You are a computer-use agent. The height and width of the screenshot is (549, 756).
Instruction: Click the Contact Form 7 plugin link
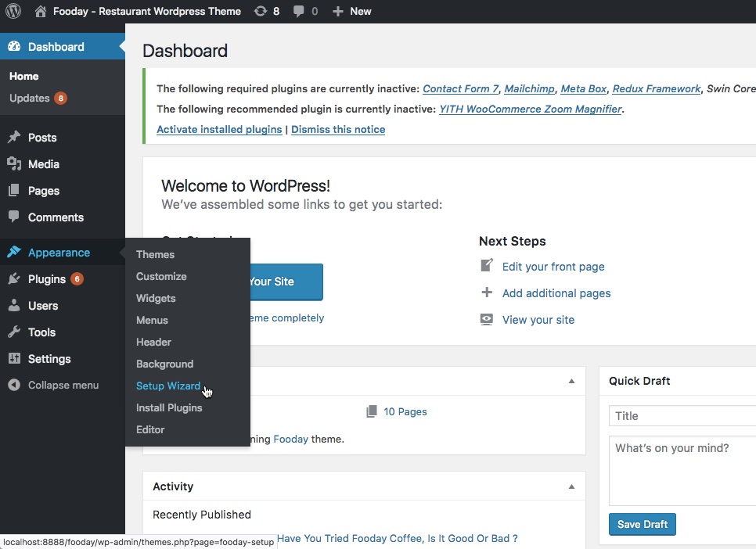[460, 88]
